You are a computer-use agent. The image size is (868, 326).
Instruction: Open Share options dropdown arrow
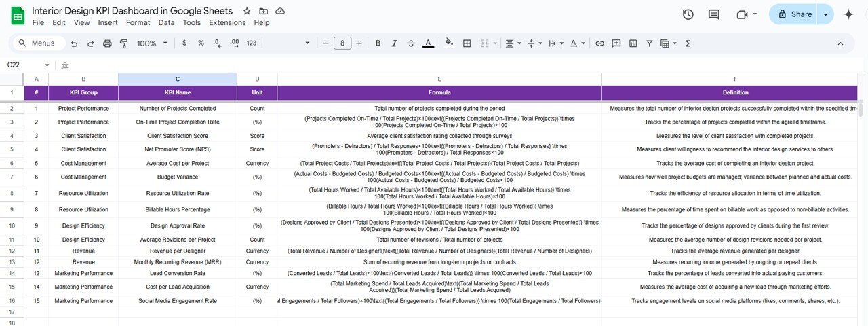(x=825, y=14)
